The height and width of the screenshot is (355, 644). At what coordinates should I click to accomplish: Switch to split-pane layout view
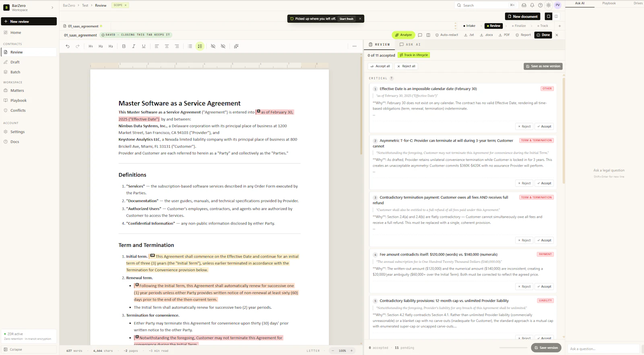(556, 17)
